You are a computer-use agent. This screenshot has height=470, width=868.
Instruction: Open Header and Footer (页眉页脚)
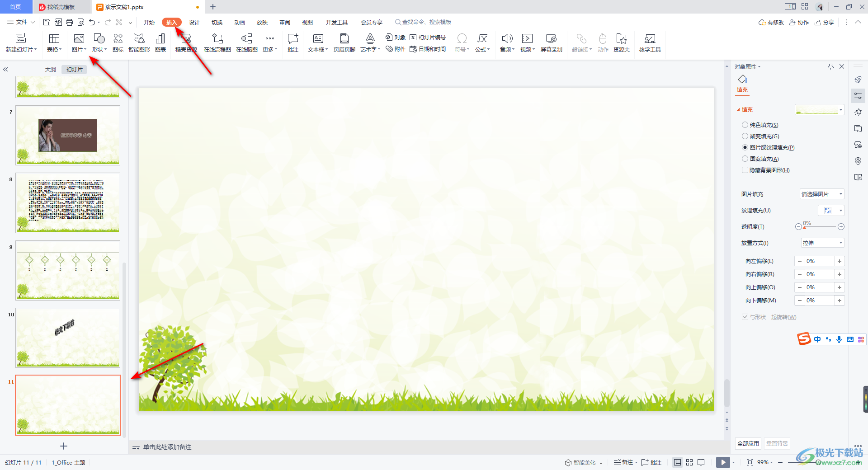pyautogui.click(x=344, y=43)
